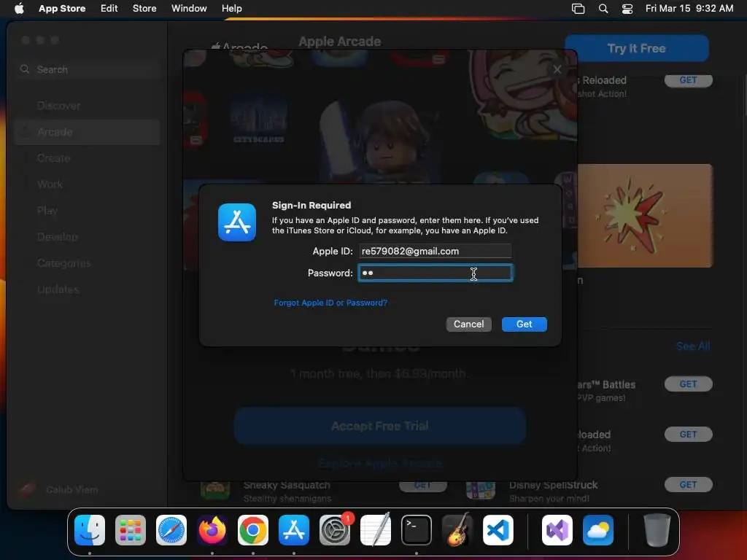Click App Store icon in the Dock
This screenshot has width=747, height=560.
pyautogui.click(x=294, y=530)
